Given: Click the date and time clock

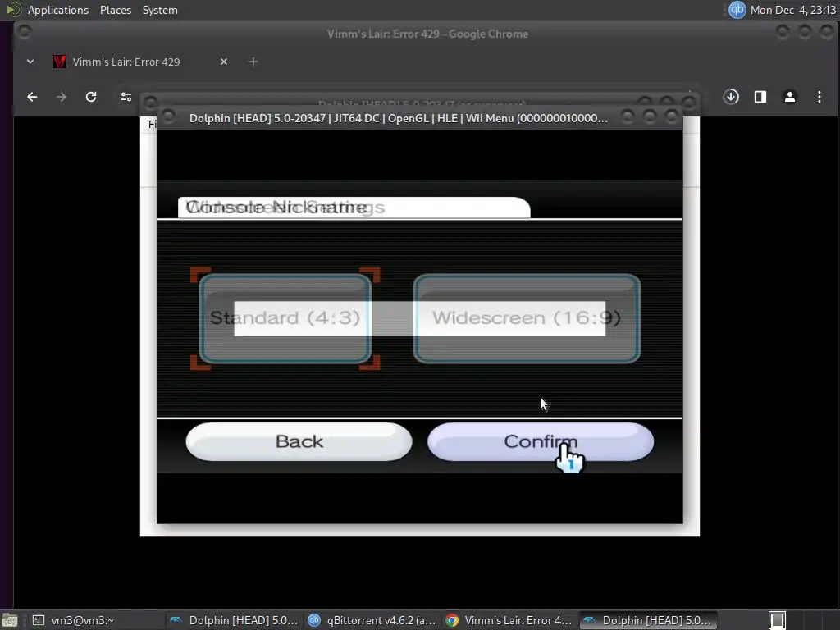Looking at the screenshot, I should point(793,10).
